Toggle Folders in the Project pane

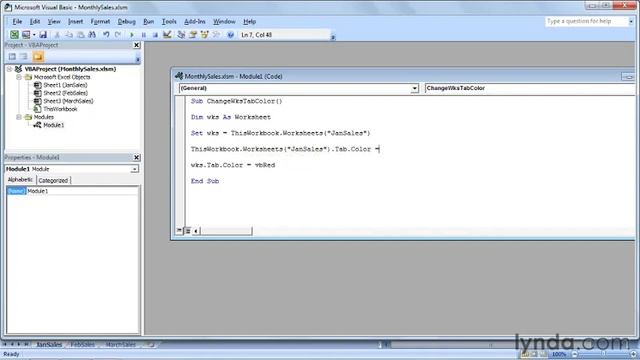click(x=38, y=57)
